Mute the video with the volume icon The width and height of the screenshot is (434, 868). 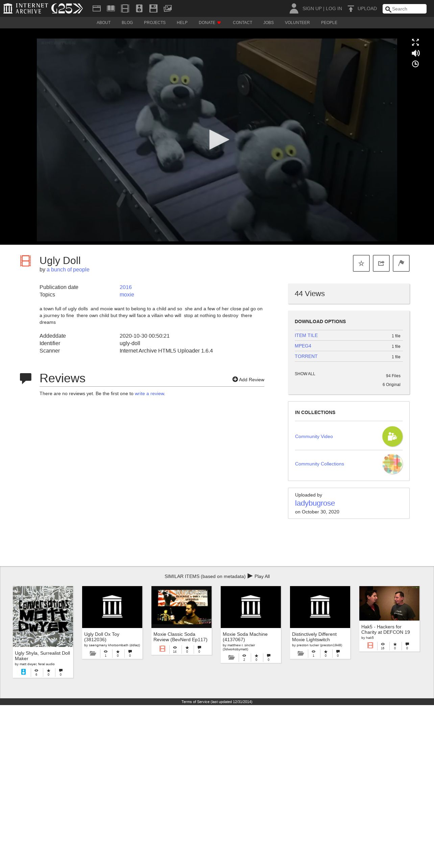pos(415,53)
